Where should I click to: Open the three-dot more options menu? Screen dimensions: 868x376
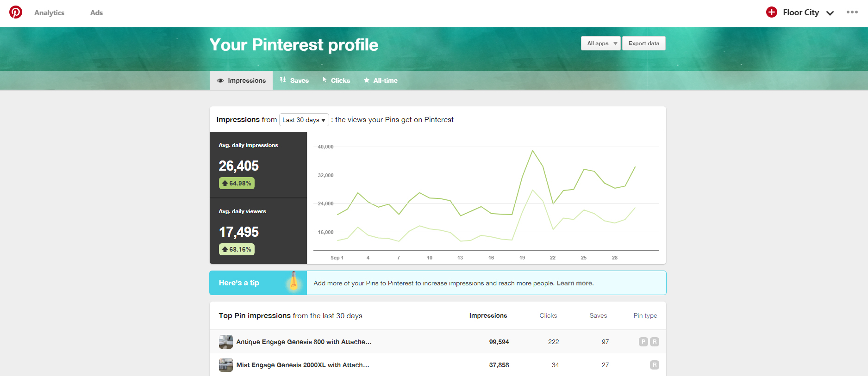[852, 12]
